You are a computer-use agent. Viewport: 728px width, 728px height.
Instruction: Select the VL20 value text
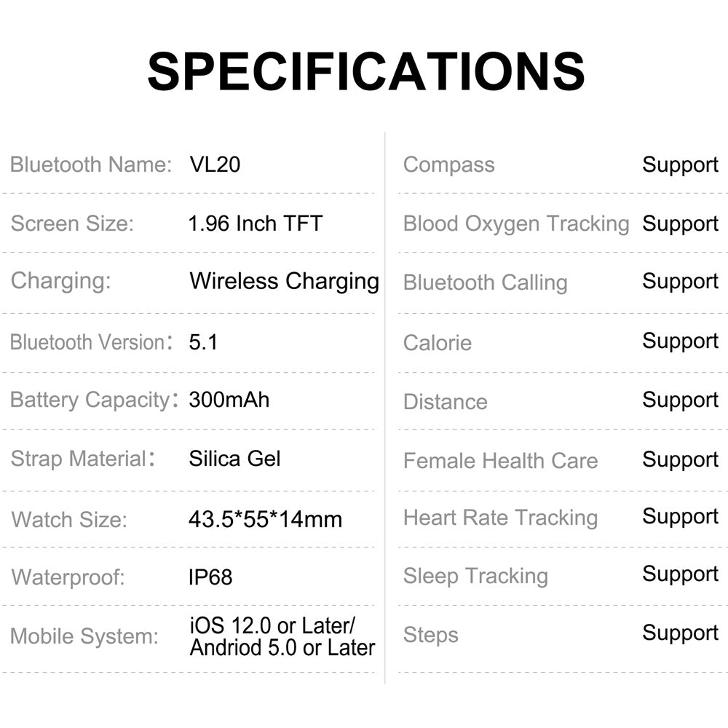click(214, 165)
